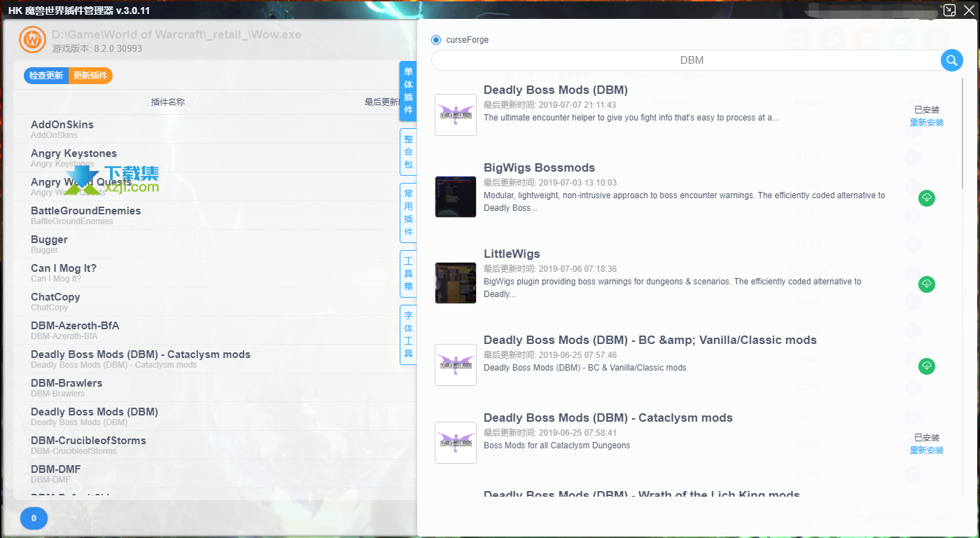Click BigWigs Bossmods result title
The width and height of the screenshot is (980, 538).
539,168
